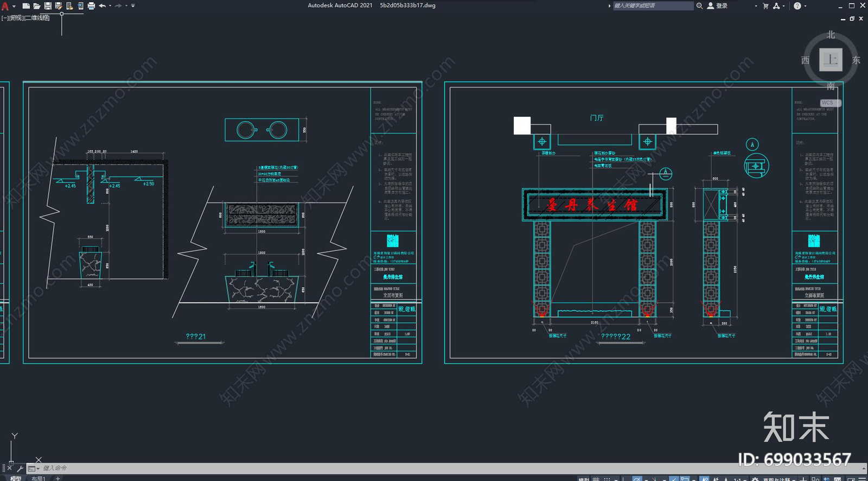Customize Quick Access Toolbar dropdown
The height and width of the screenshot is (481, 868).
(x=133, y=6)
